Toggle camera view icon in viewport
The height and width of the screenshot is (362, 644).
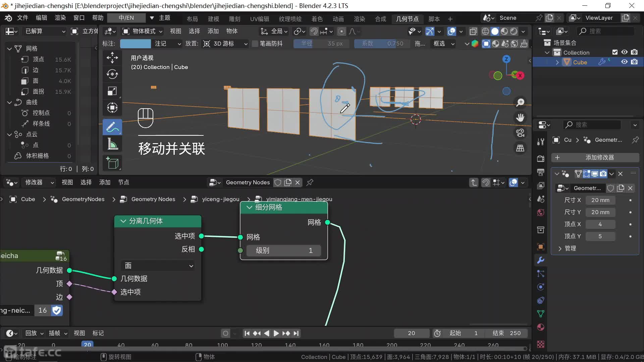(x=520, y=133)
